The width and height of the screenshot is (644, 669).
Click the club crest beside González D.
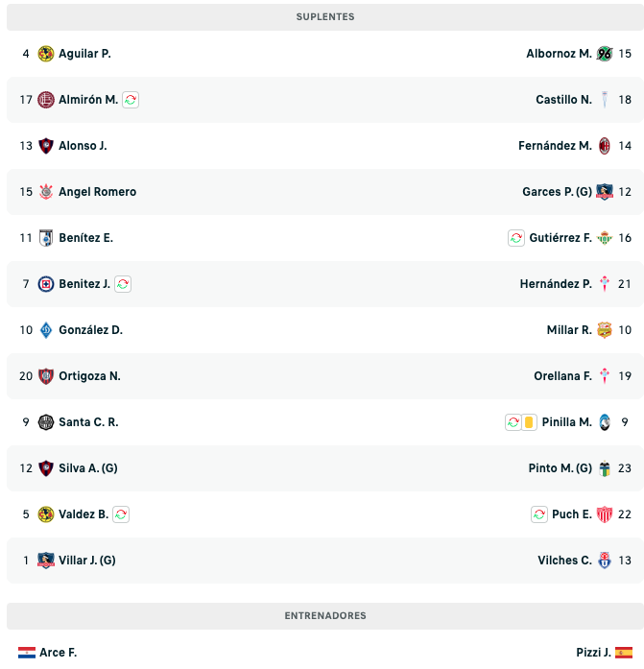coord(46,330)
